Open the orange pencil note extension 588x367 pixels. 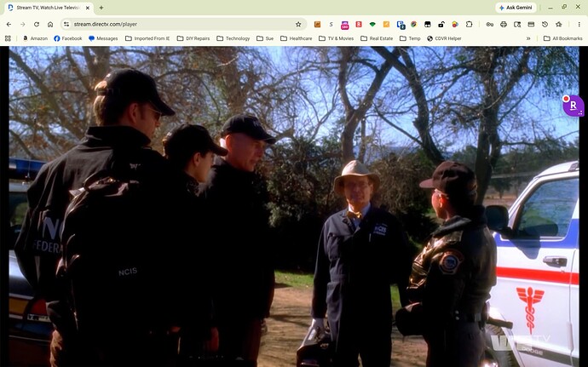pyautogui.click(x=386, y=25)
